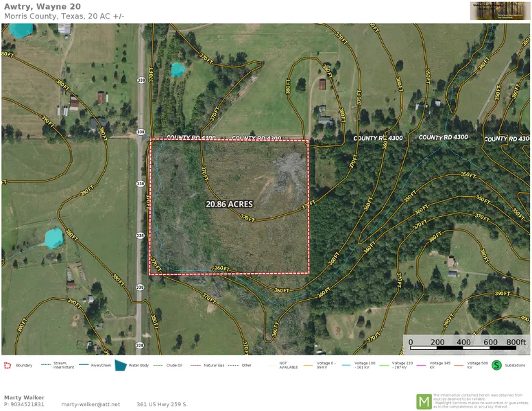Viewport: 532px width, 411px height.
Task: Click the map scale bar
Action: pos(464,342)
